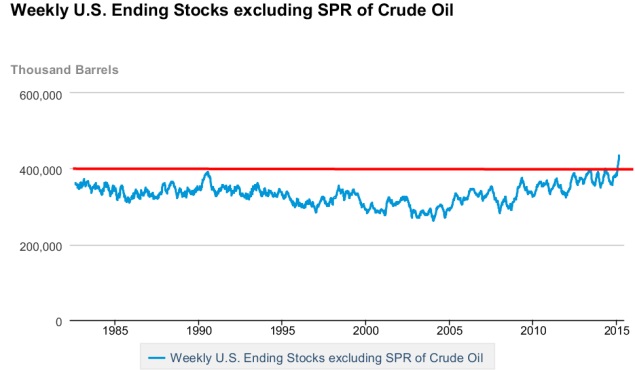Viewport: 635px width, 370px height.
Task: Click the 200,000 y-axis label
Action: point(41,246)
